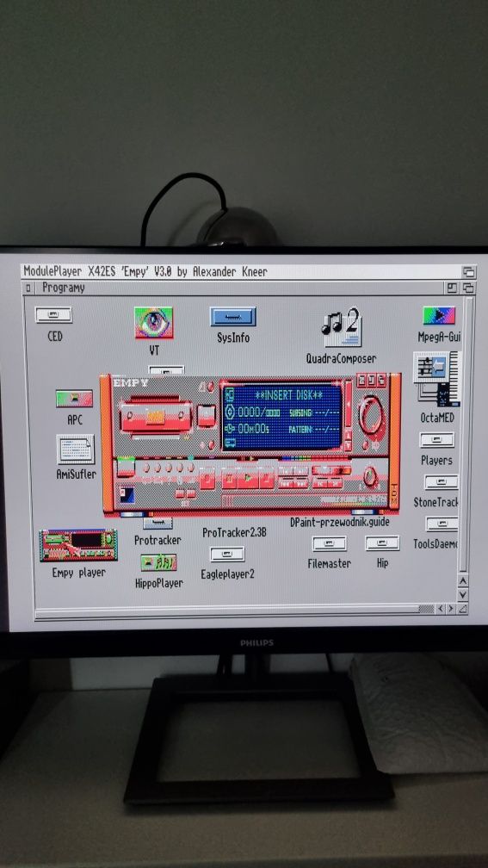The width and height of the screenshot is (488, 868).
Task: Click the Programy window title bar
Action: 240,288
